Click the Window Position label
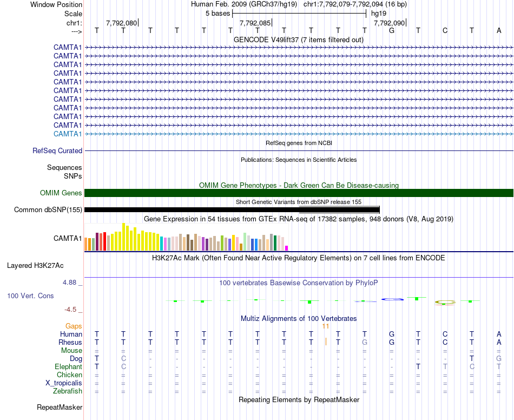This screenshot has height=420, width=514. point(56,4)
